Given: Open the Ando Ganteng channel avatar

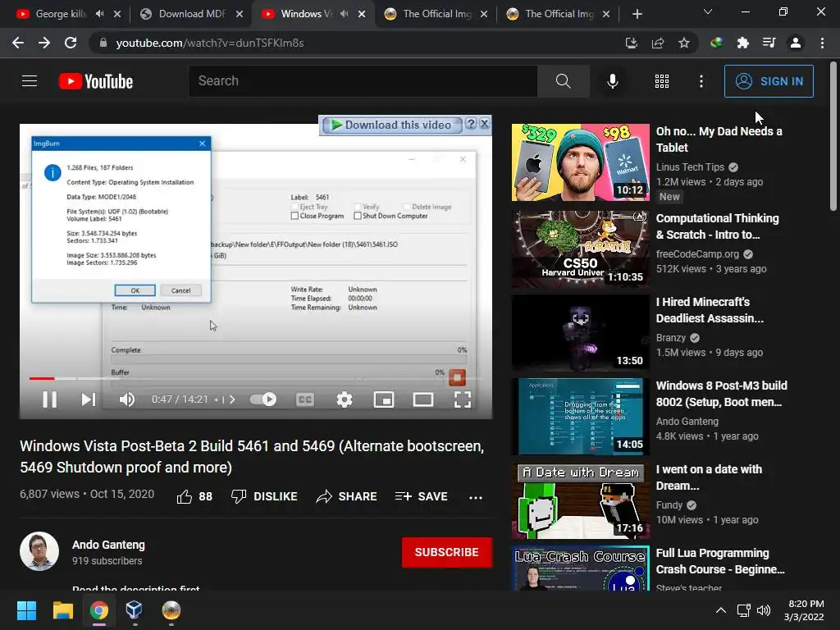Looking at the screenshot, I should (x=39, y=551).
